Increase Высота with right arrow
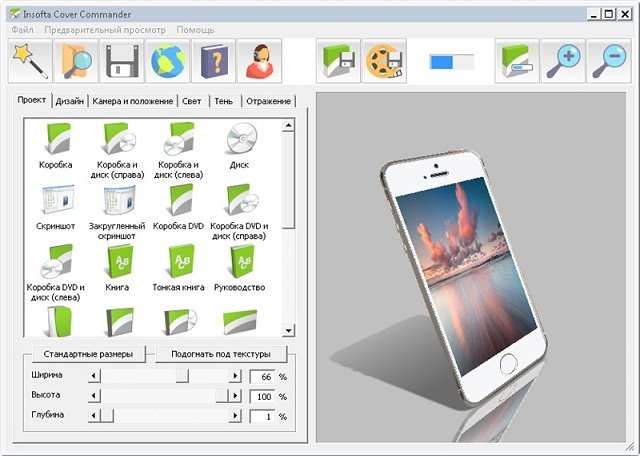The image size is (640, 456). click(235, 396)
